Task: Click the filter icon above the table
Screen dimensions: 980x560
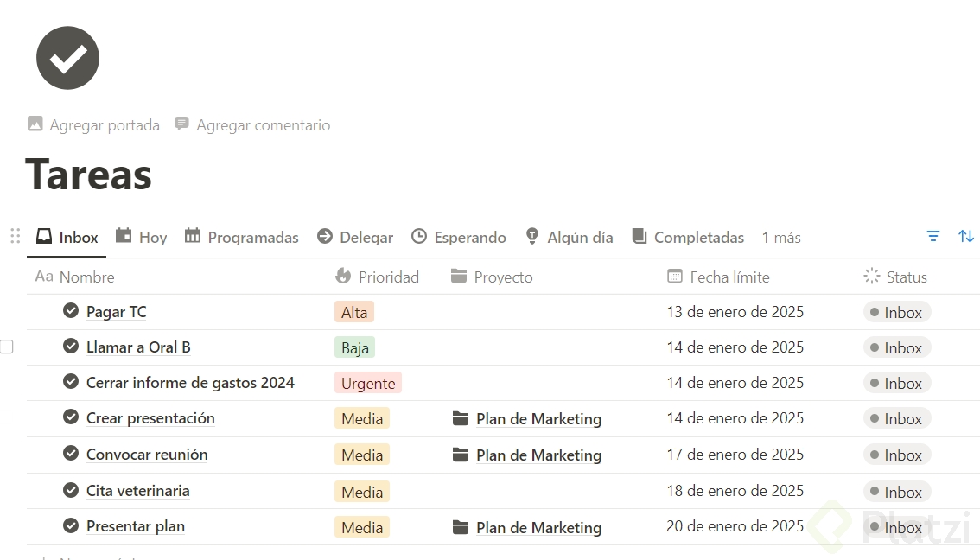Action: coord(933,236)
